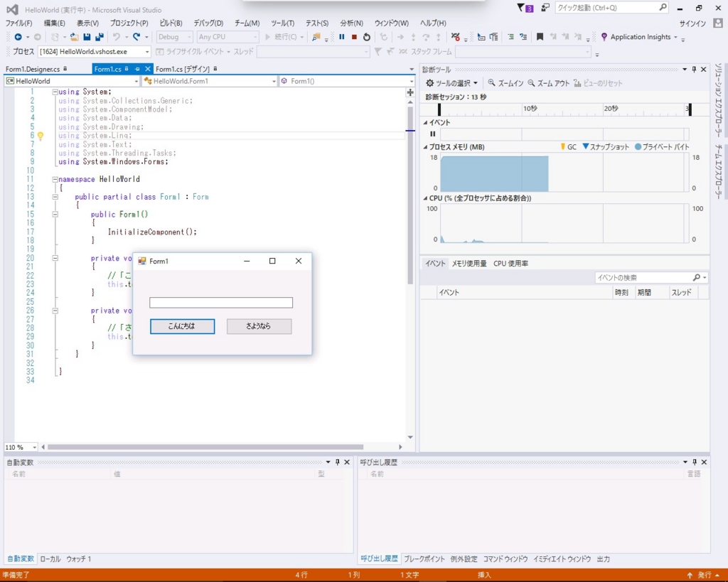Collapse the Form1() constructor block
This screenshot has height=582, width=728.
[x=55, y=215]
